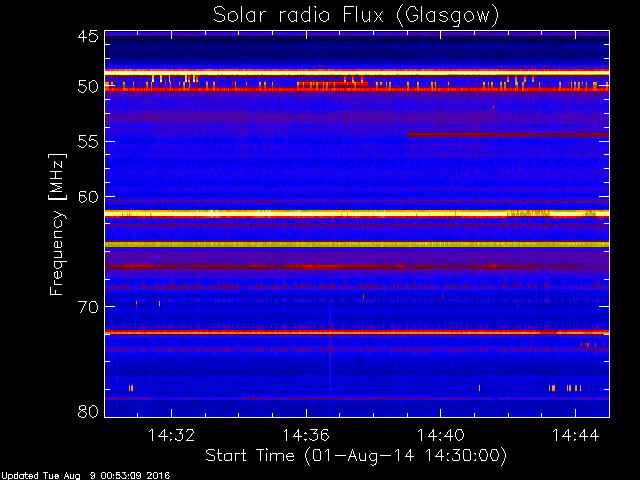Click the bright white band near 49 MHz
The width and height of the screenshot is (640, 480).
[357, 72]
